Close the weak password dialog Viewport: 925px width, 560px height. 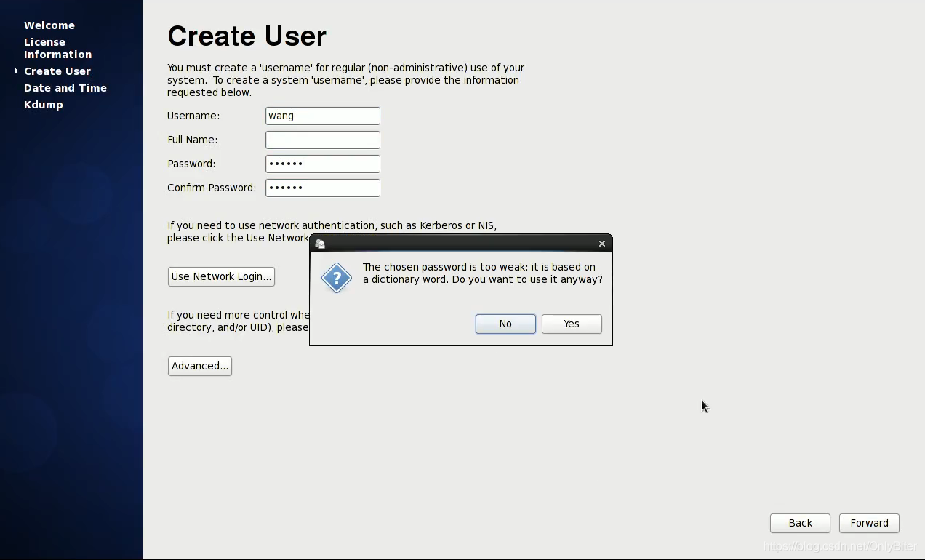(602, 244)
